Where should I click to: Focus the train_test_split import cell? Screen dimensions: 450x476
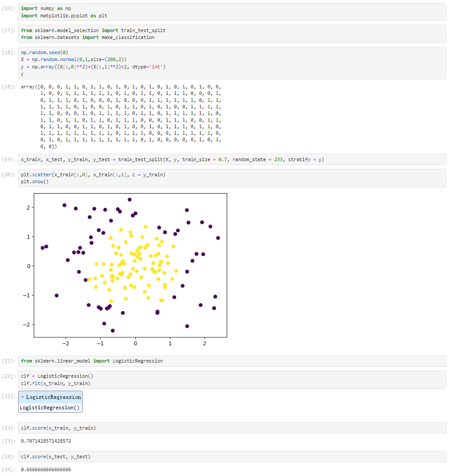(x=232, y=34)
